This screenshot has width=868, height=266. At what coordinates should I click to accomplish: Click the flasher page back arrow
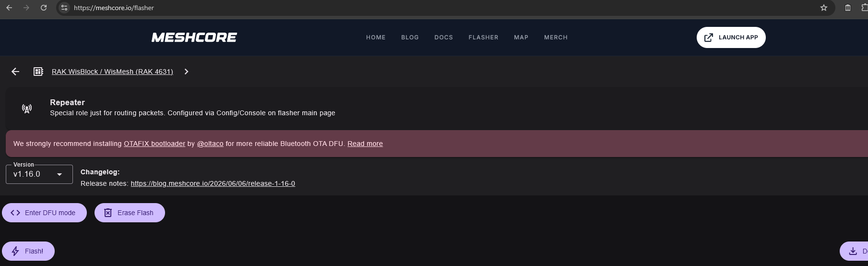pos(15,72)
